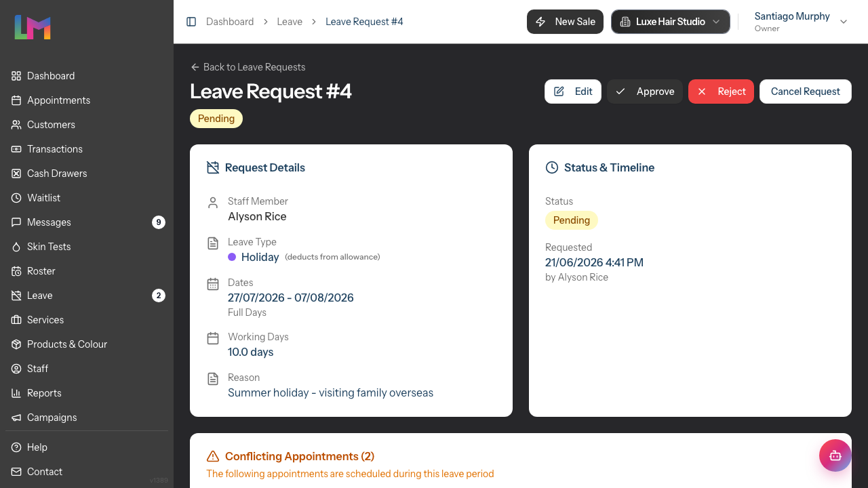Screen dimensions: 868x488
Task: Click the document icon beside Reason
Action: [x=213, y=379]
